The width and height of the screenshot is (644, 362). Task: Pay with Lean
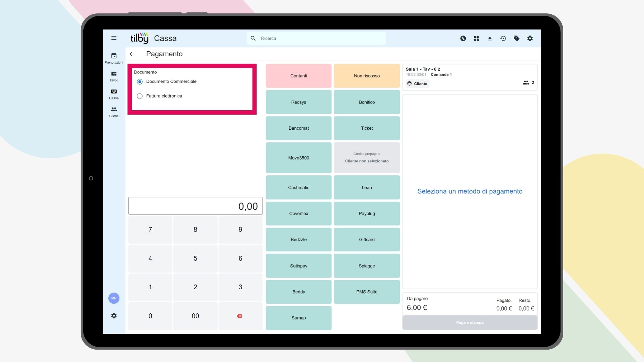(x=367, y=187)
